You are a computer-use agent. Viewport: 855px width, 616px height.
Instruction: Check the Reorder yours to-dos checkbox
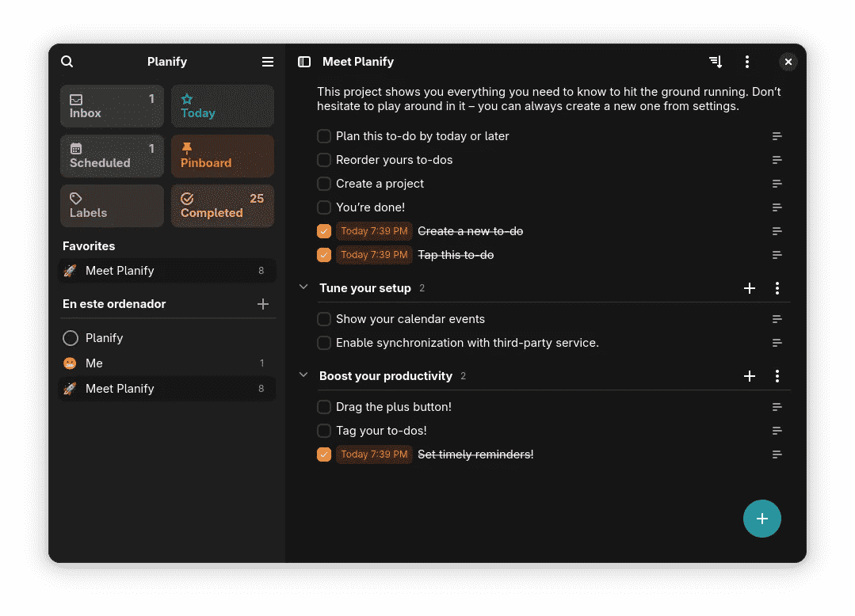click(x=324, y=160)
